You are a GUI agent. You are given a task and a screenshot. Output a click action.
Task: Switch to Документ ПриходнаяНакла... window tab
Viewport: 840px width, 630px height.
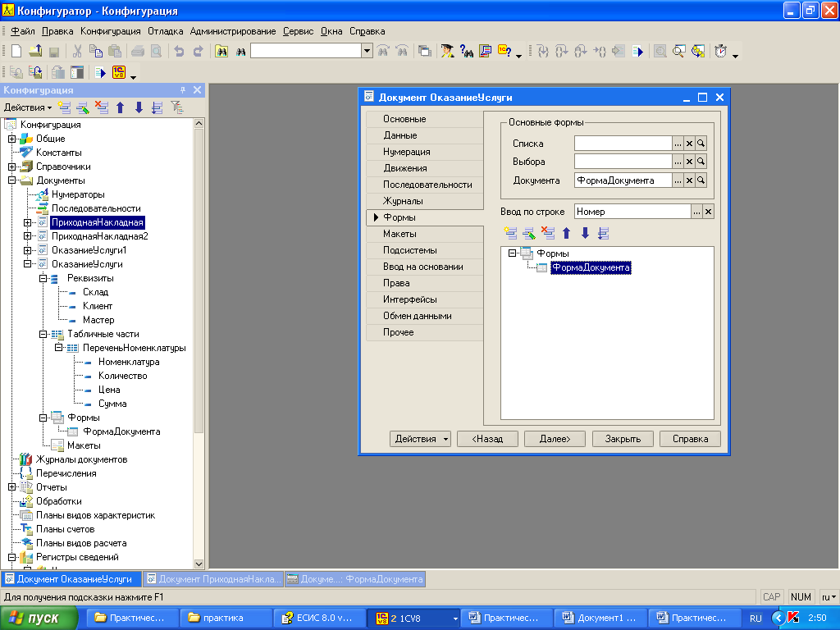pyautogui.click(x=214, y=579)
